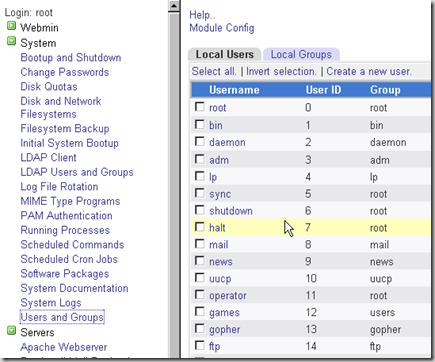Open the Module Config link
435x362 pixels.
click(222, 28)
